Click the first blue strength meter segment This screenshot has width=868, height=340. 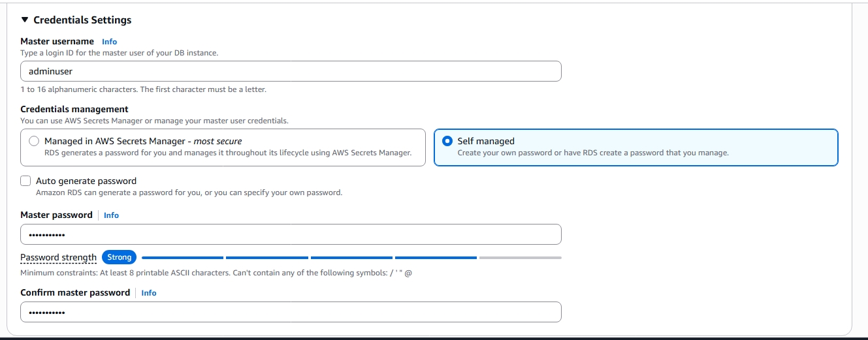182,258
